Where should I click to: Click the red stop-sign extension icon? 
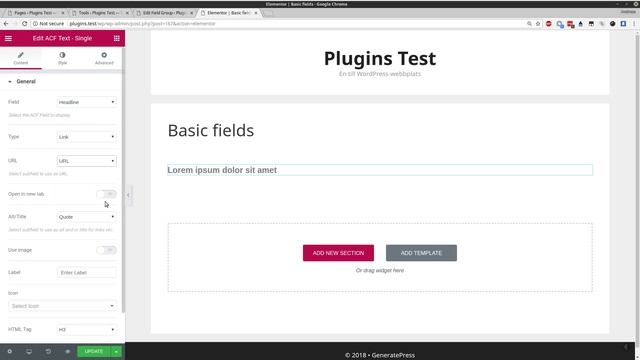pos(549,24)
